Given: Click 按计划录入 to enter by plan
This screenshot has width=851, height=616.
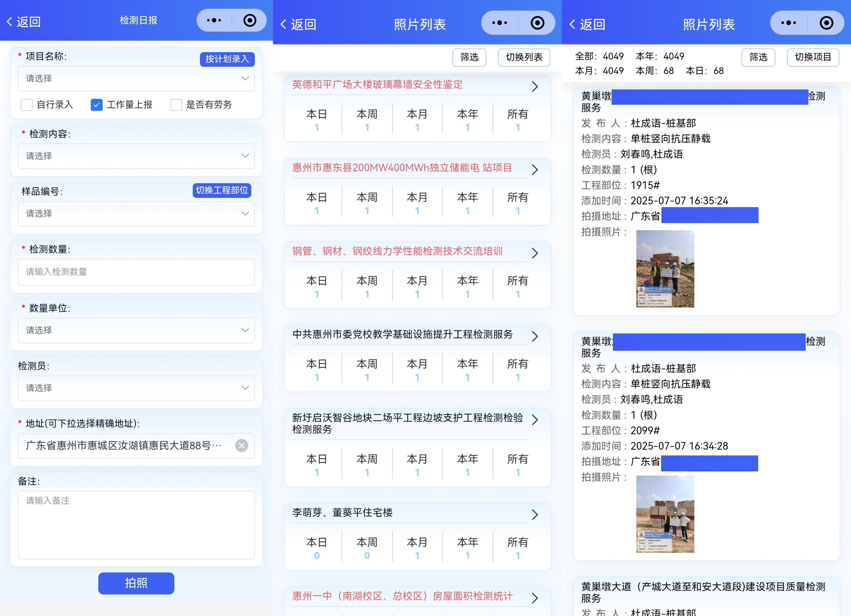Looking at the screenshot, I should [x=226, y=59].
